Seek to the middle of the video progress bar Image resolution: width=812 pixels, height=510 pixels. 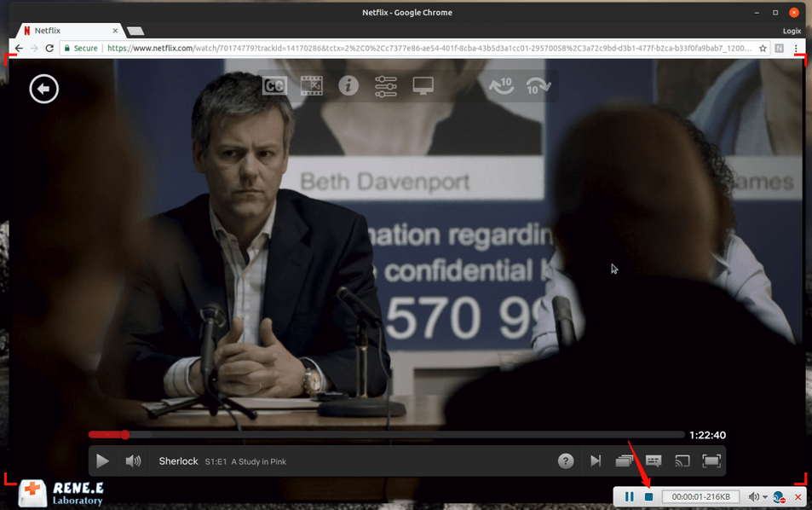click(386, 435)
